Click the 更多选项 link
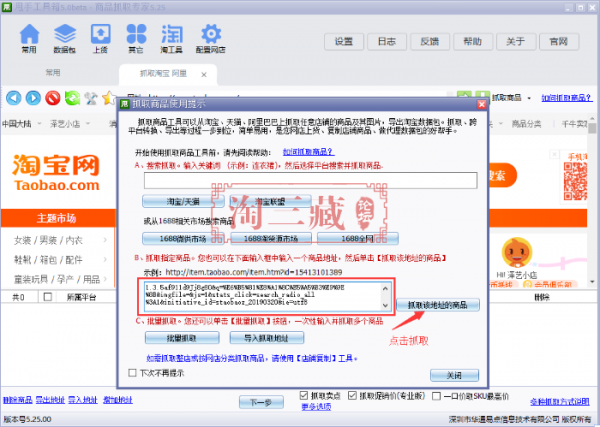Viewport: 600px width, 427px height. tap(316, 407)
